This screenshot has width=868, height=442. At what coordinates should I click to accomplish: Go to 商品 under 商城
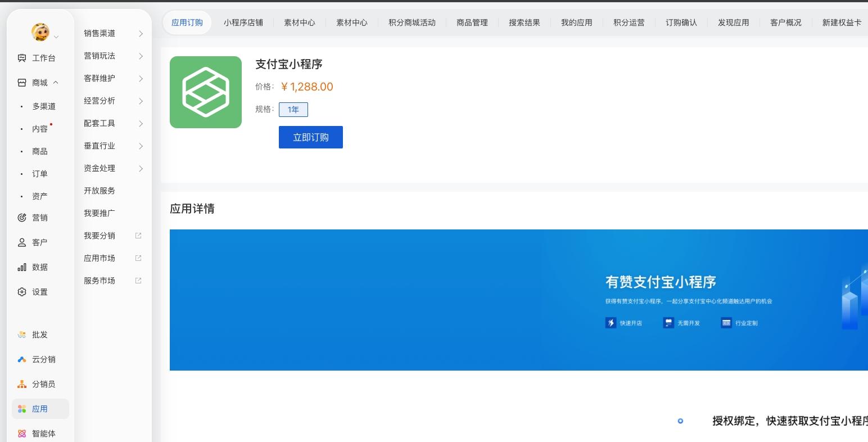pyautogui.click(x=40, y=151)
